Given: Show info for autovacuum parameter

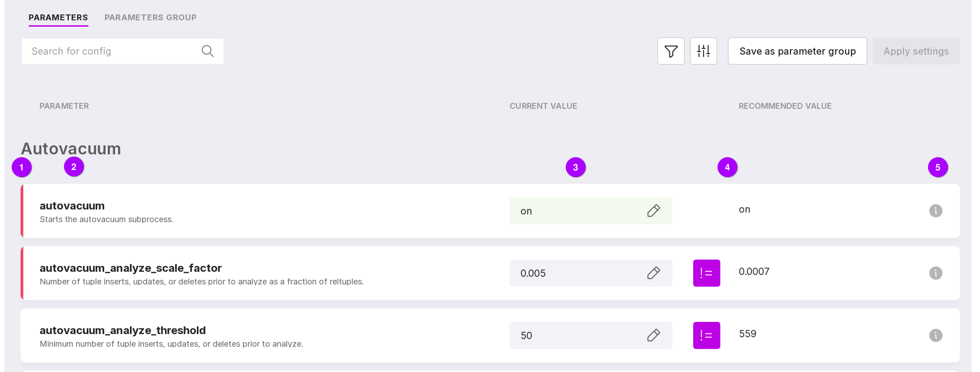Looking at the screenshot, I should click(x=935, y=211).
